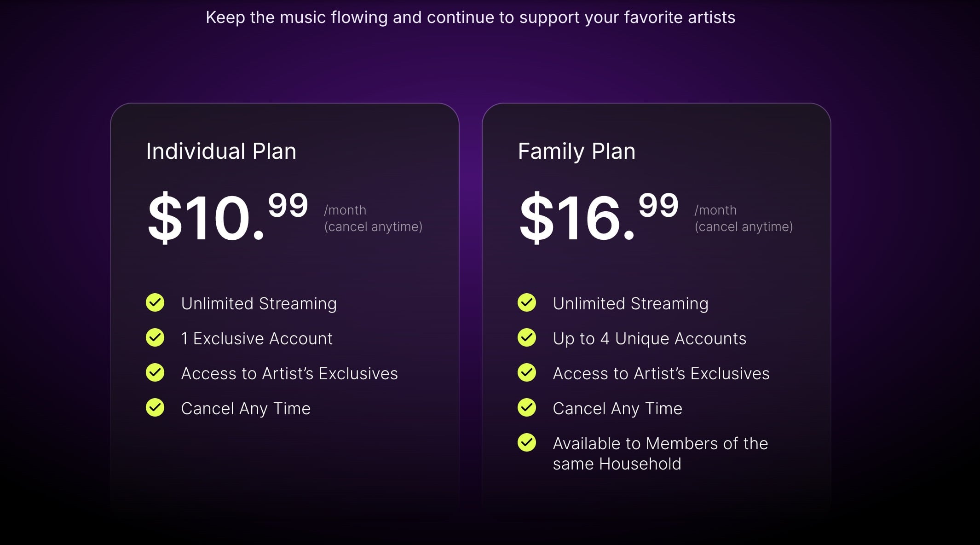Click the checkmark next to Up to 4 Unique Accounts

(x=527, y=338)
